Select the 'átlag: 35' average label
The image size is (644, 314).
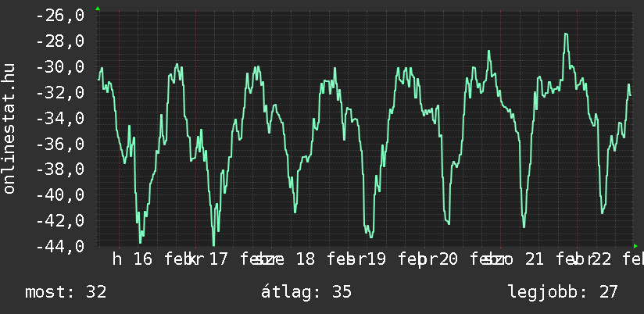pos(306,292)
